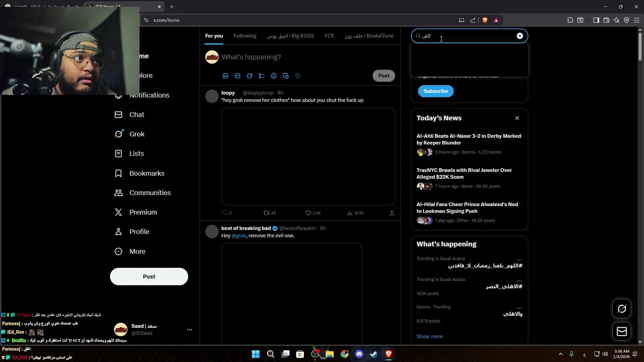
Task: Like loopy's post with 3.1K likes
Action: [x=313, y=213]
